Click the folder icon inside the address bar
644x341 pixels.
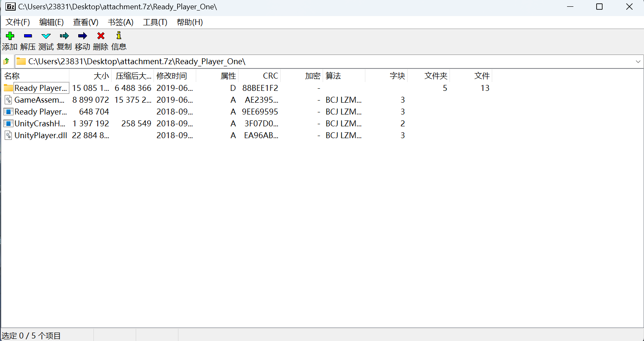pyautogui.click(x=21, y=62)
